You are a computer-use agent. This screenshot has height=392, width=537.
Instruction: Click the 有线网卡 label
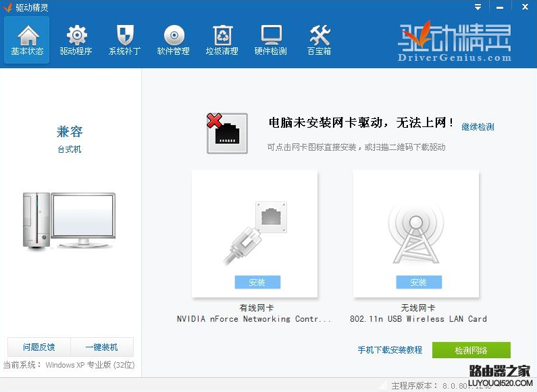click(x=257, y=308)
